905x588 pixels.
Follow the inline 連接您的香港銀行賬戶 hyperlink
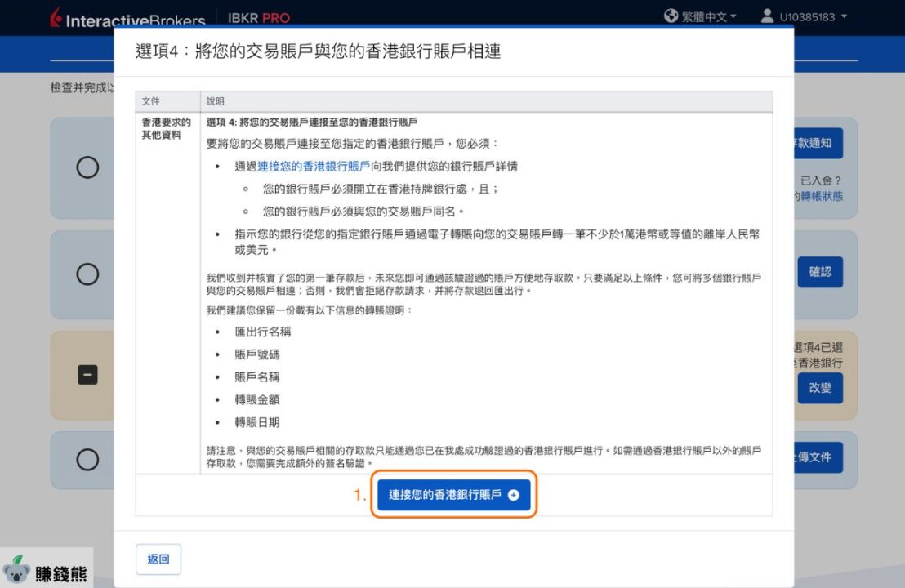(314, 167)
